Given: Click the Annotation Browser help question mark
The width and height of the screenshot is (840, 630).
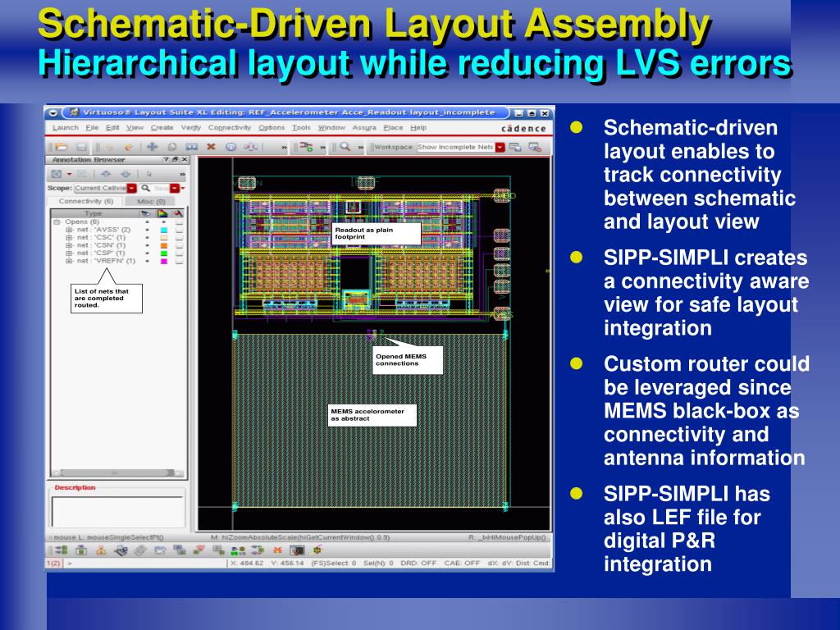Looking at the screenshot, I should 166,160.
